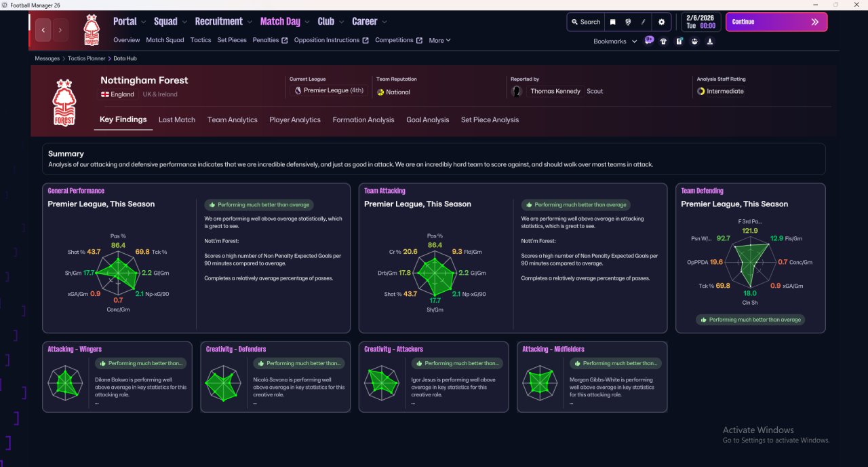Click the Search button

(586, 22)
